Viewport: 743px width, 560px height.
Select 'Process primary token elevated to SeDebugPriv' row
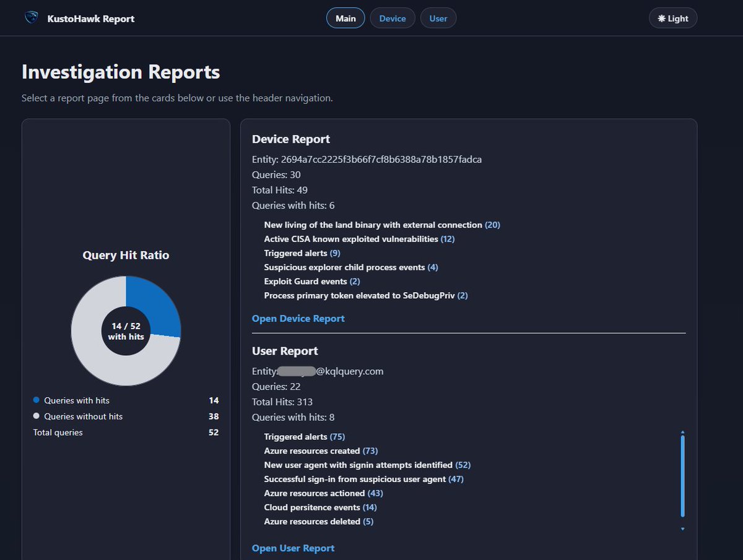(x=366, y=296)
